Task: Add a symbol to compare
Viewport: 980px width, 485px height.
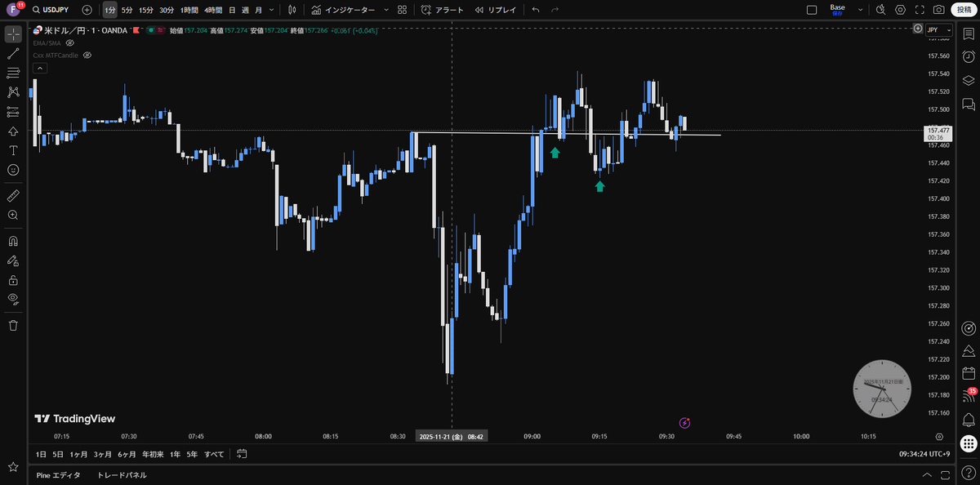Action: tap(87, 10)
